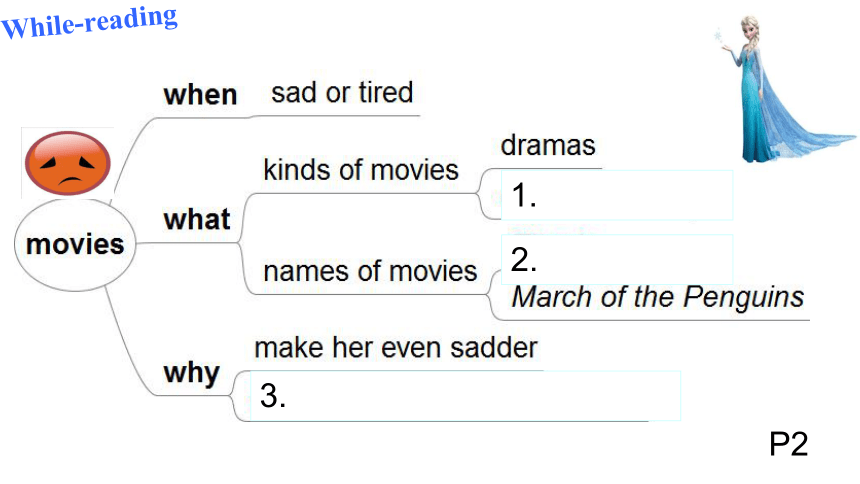
Task: Click the 'While-reading' heading
Action: click(89, 22)
